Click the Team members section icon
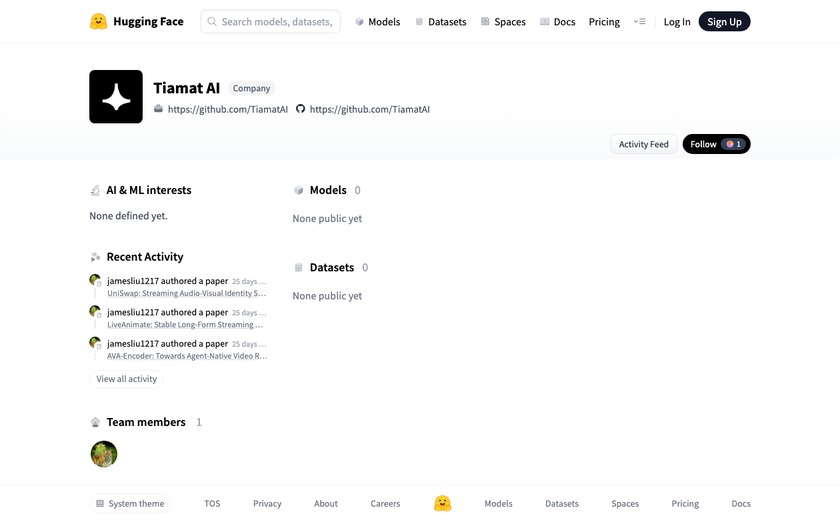Screen dimensions: 840x520 [95, 423]
